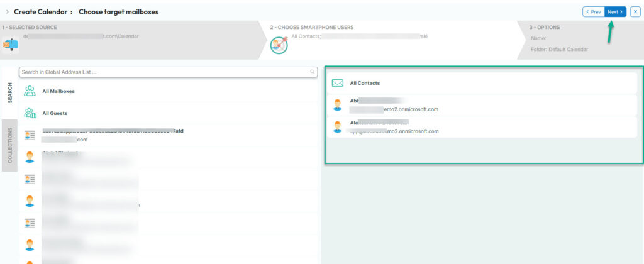This screenshot has width=644, height=264.
Task: Click the avatar icon of Ale user
Action: [x=338, y=126]
